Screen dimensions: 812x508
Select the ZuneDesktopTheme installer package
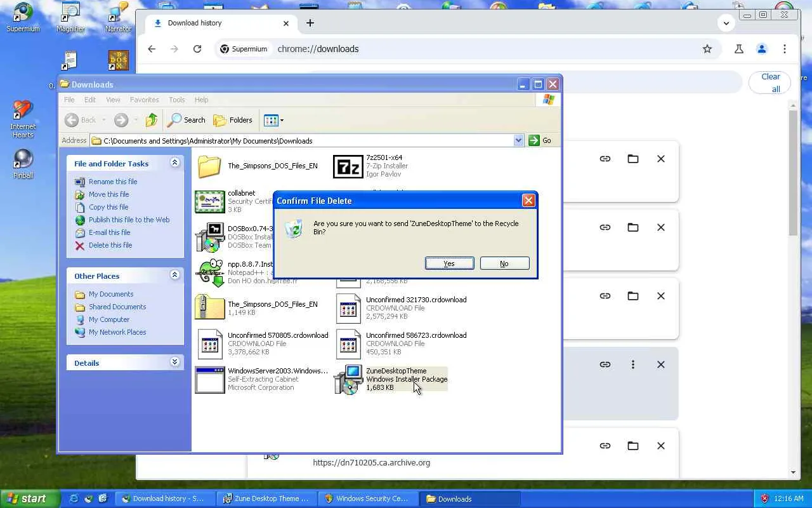point(391,379)
